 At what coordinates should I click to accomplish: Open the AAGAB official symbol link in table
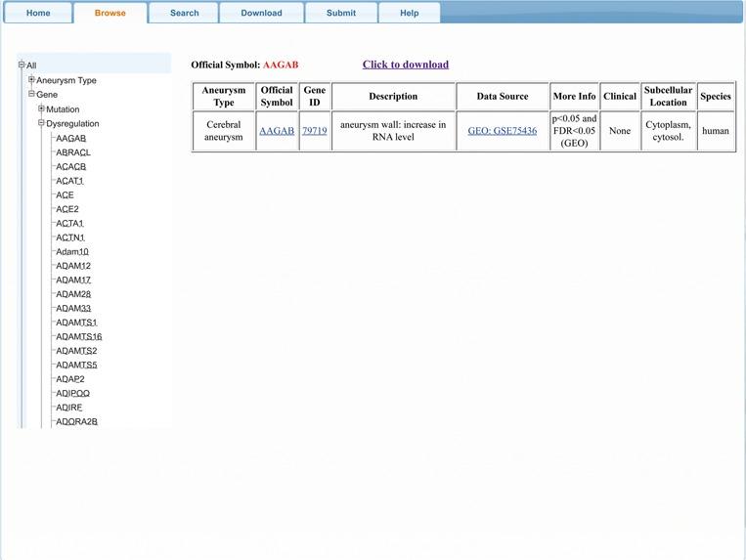click(277, 131)
